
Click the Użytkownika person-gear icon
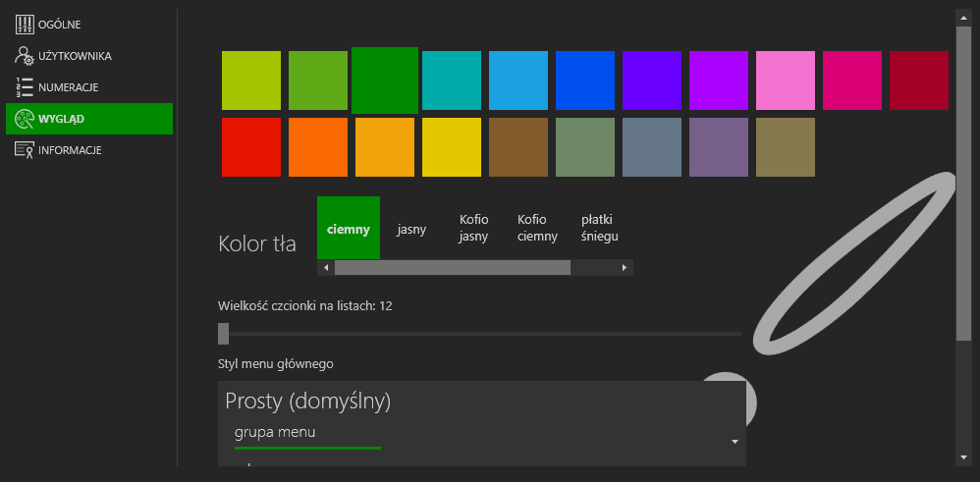(25, 56)
